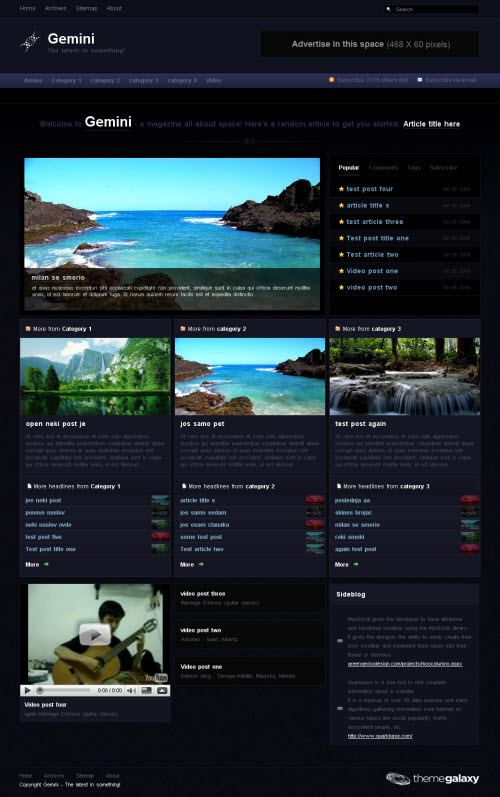
Task: Switch to the Popular tab
Action: click(x=349, y=168)
